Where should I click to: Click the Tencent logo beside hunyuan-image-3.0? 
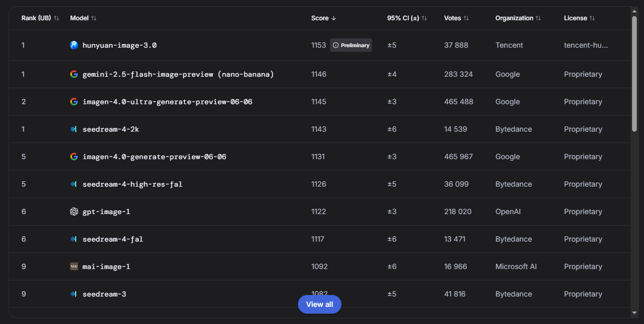coord(74,45)
